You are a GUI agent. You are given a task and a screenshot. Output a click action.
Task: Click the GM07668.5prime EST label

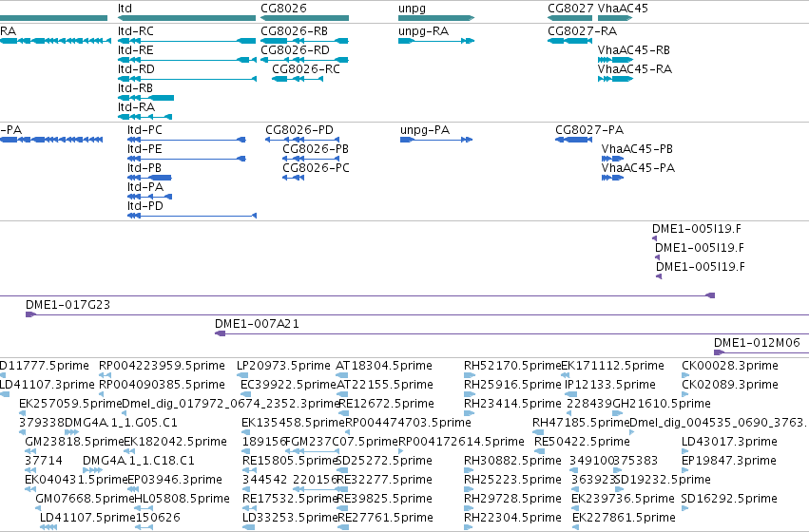click(85, 500)
